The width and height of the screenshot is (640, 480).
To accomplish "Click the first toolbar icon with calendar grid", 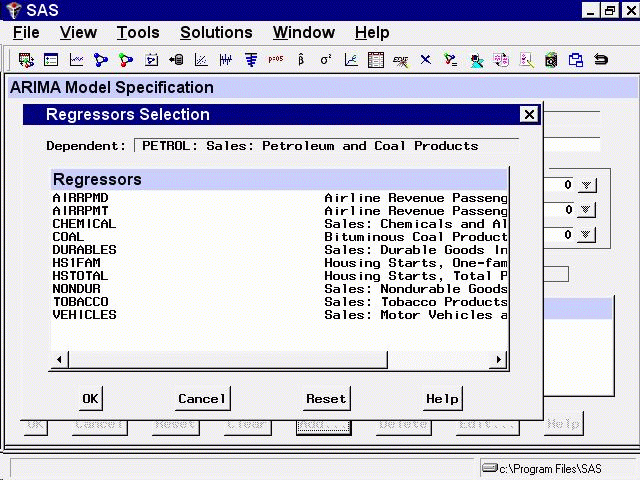I will [26, 60].
